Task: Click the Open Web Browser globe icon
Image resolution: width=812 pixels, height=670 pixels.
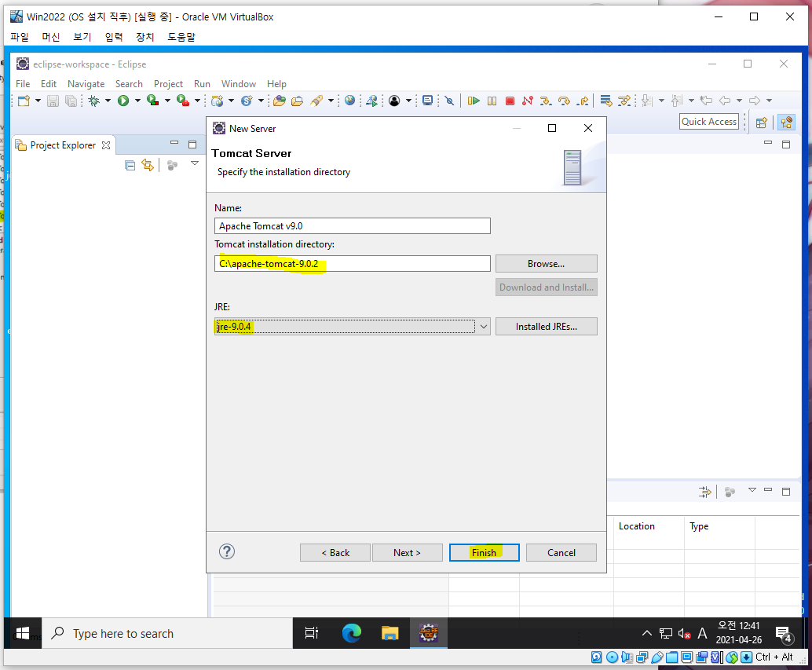Action: (x=350, y=101)
